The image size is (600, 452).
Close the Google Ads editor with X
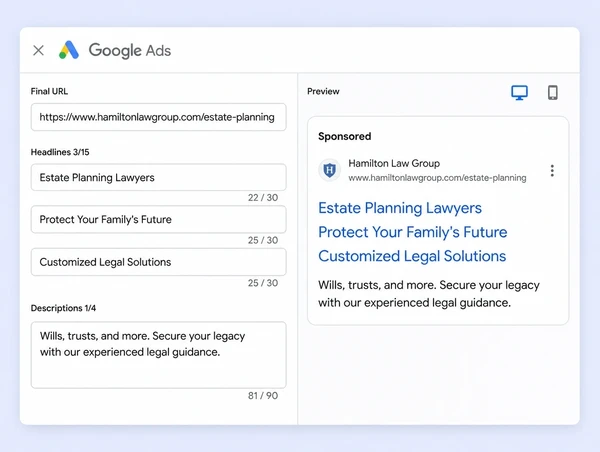(x=38, y=50)
